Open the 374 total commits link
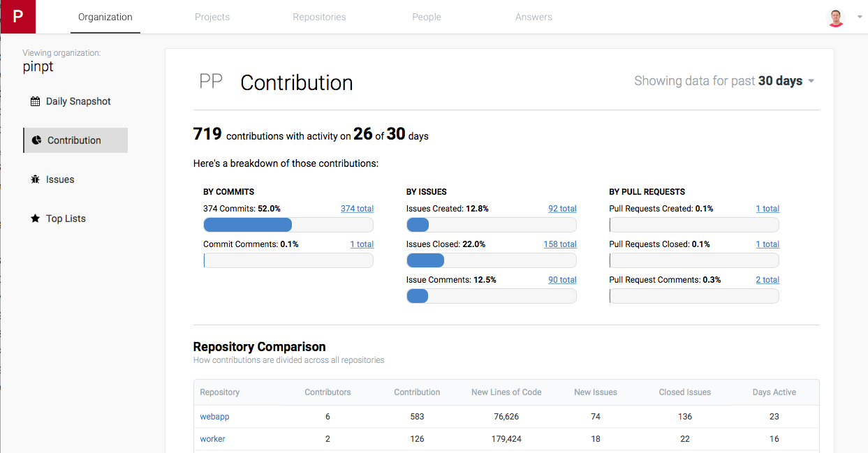 [x=357, y=209]
